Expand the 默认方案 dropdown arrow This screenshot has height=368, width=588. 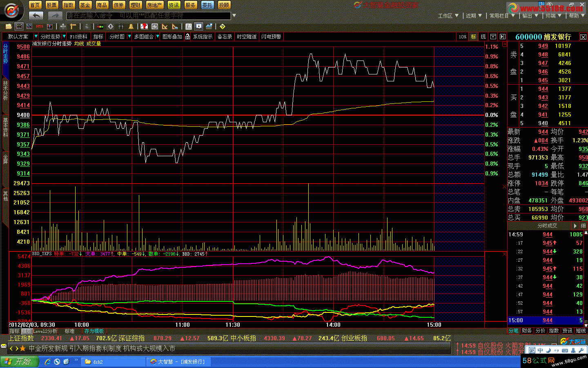pyautogui.click(x=36, y=36)
